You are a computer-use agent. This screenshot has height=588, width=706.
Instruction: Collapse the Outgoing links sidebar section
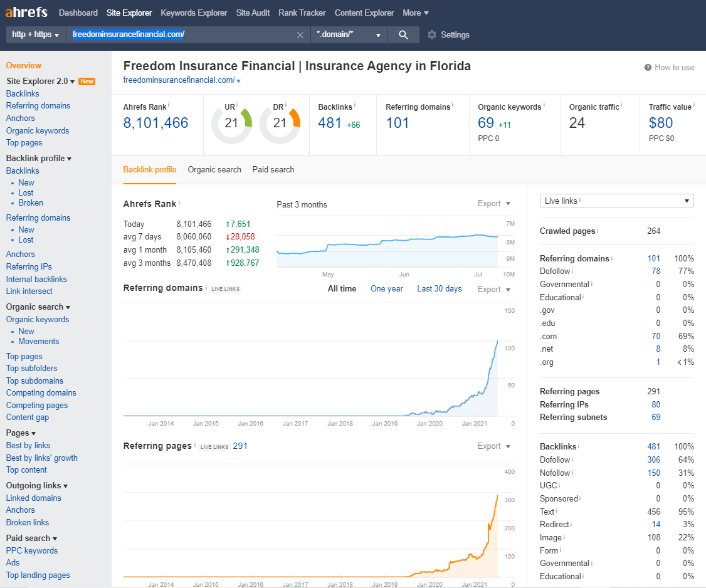[37, 486]
